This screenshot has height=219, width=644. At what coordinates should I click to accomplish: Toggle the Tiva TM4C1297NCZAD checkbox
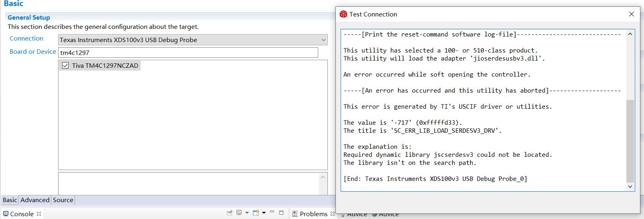(x=65, y=65)
